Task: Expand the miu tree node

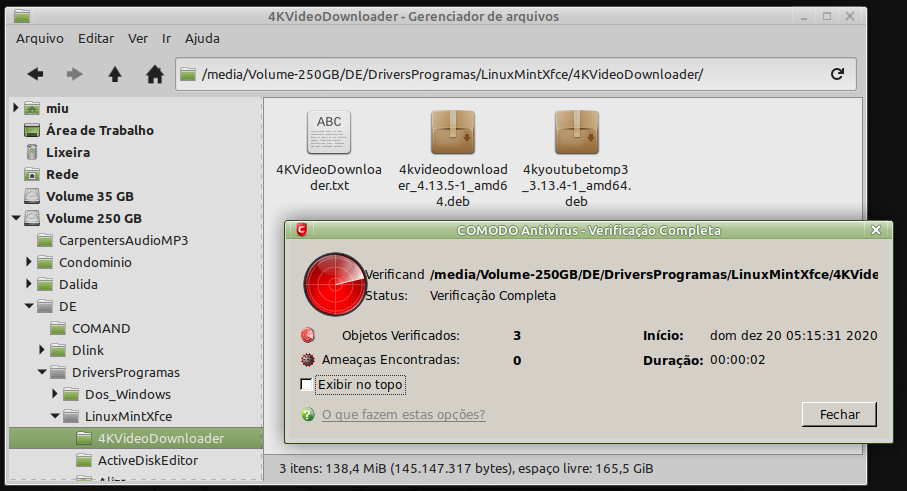Action: (x=16, y=108)
